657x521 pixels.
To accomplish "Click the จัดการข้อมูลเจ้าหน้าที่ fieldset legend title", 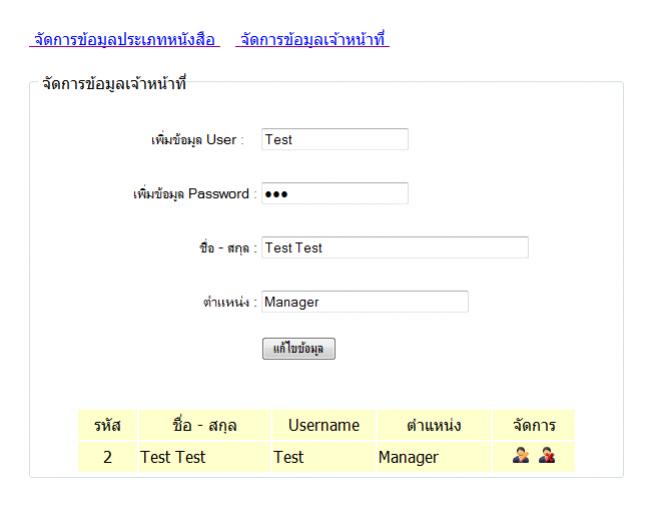I will coord(115,82).
